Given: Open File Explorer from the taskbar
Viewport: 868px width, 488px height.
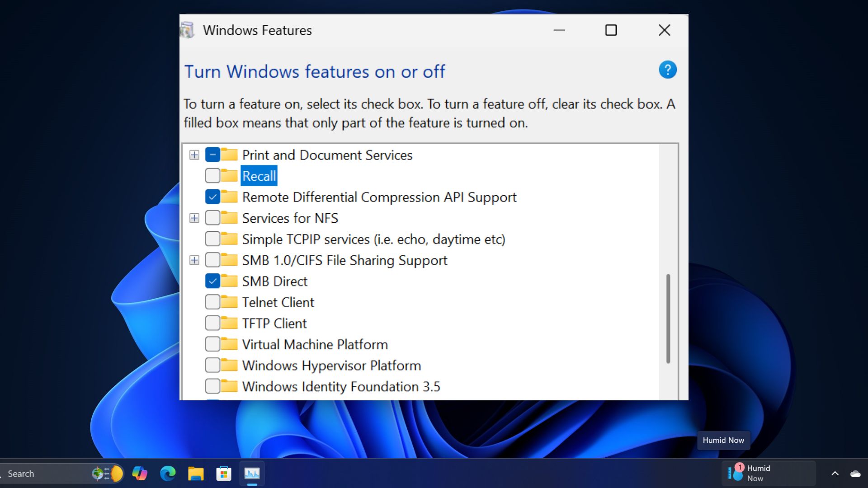Looking at the screenshot, I should pos(195,474).
